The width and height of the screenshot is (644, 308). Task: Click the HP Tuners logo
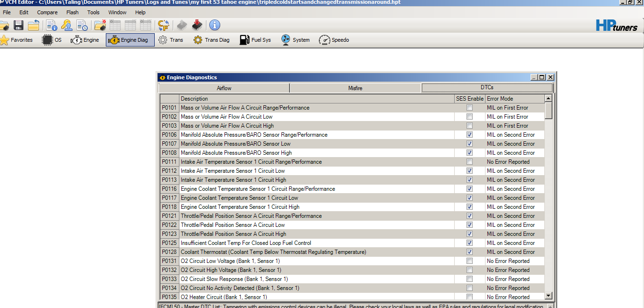click(x=616, y=26)
